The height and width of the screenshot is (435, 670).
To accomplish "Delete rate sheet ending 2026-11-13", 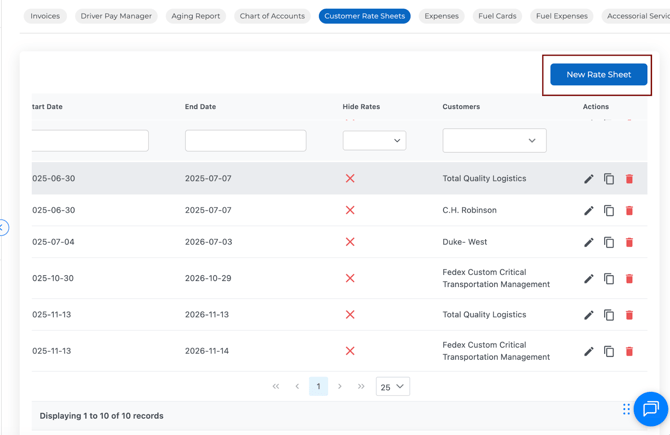I will (x=629, y=315).
